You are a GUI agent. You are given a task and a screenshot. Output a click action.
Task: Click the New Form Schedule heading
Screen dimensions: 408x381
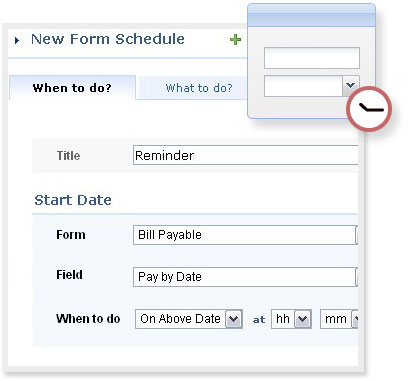coord(108,39)
